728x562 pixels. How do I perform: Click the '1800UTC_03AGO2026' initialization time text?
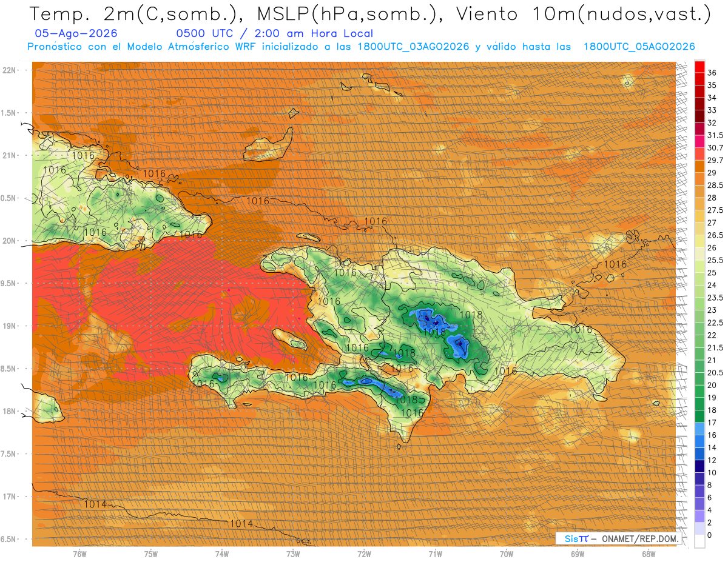pos(413,47)
